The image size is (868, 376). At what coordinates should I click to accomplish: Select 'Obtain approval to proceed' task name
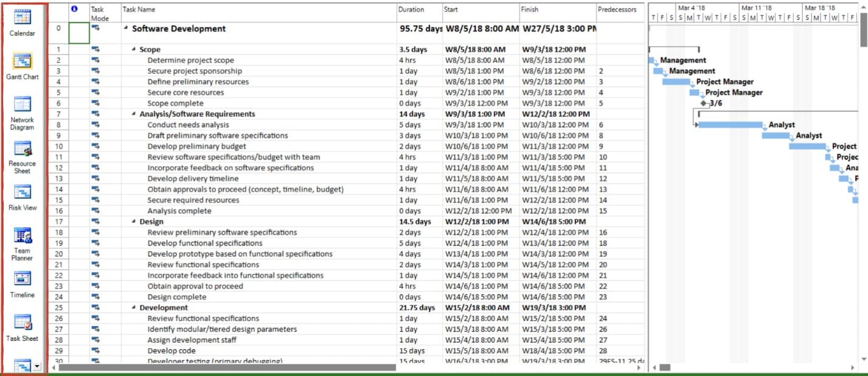195,286
